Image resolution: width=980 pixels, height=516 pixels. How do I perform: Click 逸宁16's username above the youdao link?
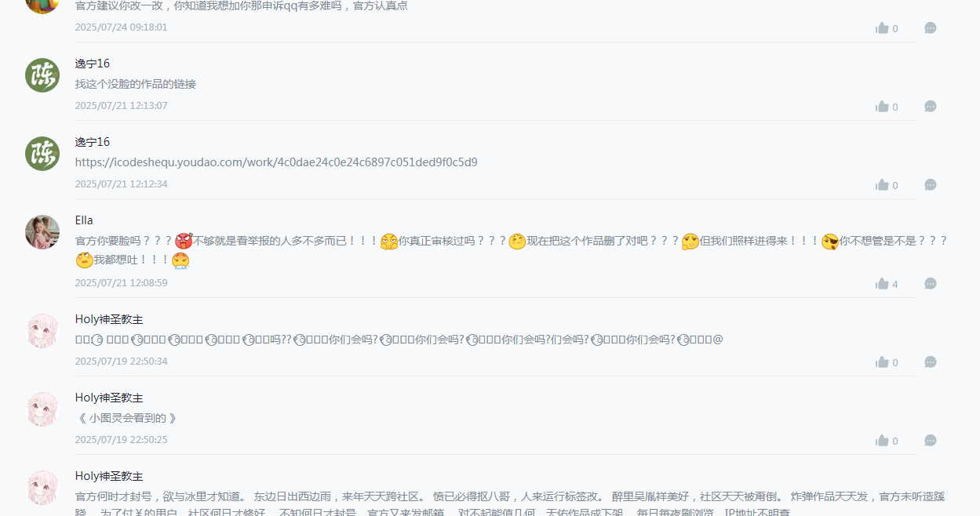(93, 142)
